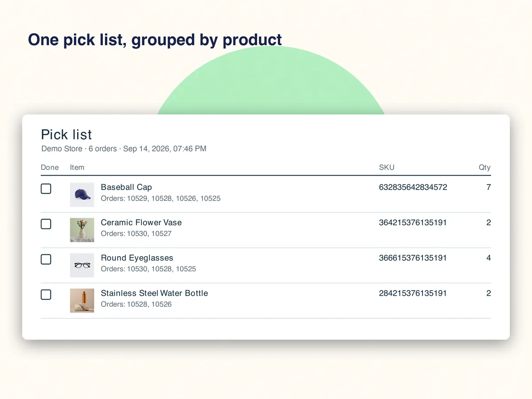Viewport: 532px width, 399px height.
Task: Open the Baseball Cap product thumbnail
Action: [82, 195]
